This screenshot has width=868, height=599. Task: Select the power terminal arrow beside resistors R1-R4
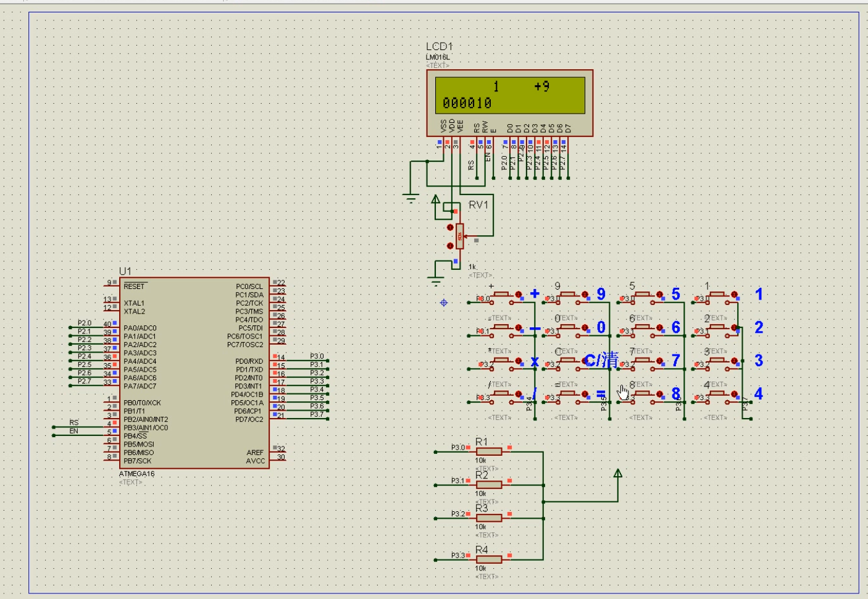pyautogui.click(x=618, y=474)
